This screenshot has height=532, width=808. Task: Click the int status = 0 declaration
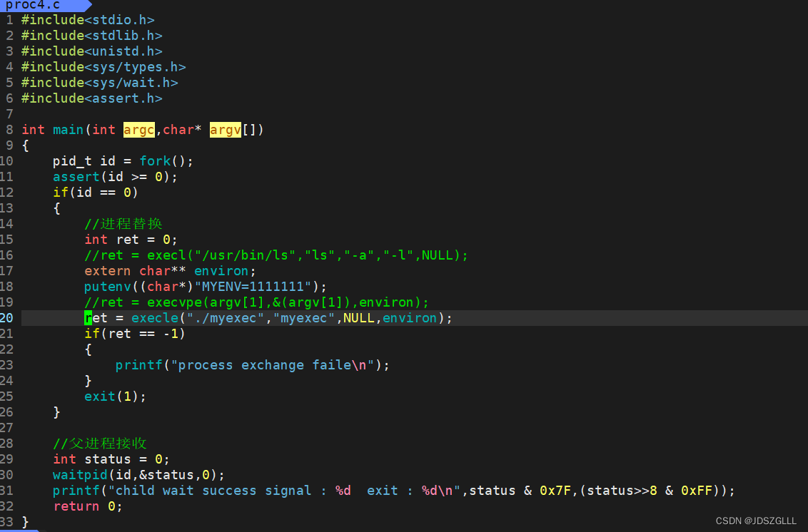111,459
